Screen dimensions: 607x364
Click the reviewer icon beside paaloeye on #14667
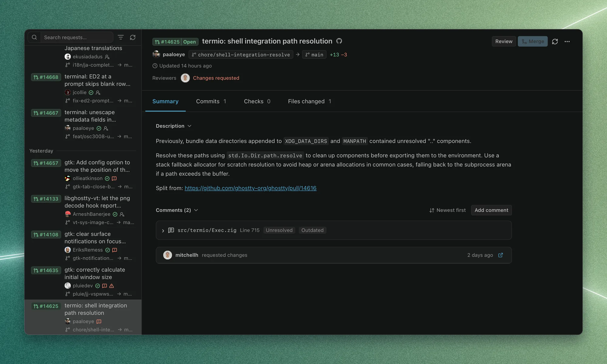click(106, 128)
